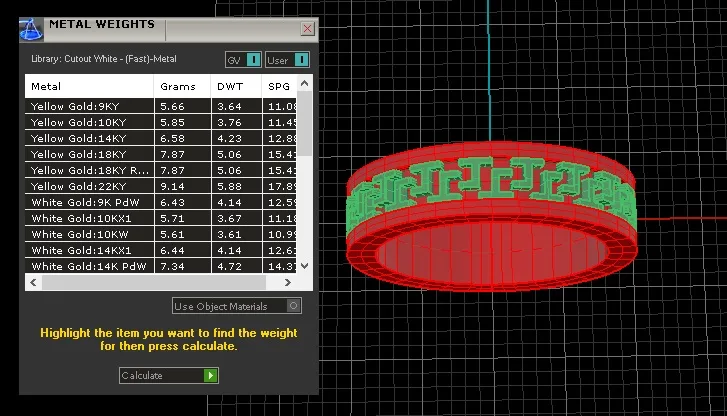Click the 5.66 grams value
Viewport: 727px width, 416px height.
[172, 106]
